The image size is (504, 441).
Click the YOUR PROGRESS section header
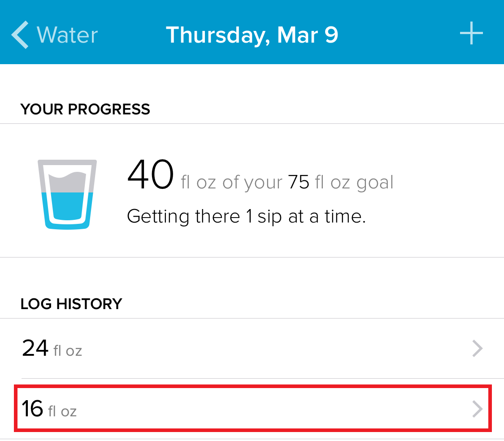point(85,109)
